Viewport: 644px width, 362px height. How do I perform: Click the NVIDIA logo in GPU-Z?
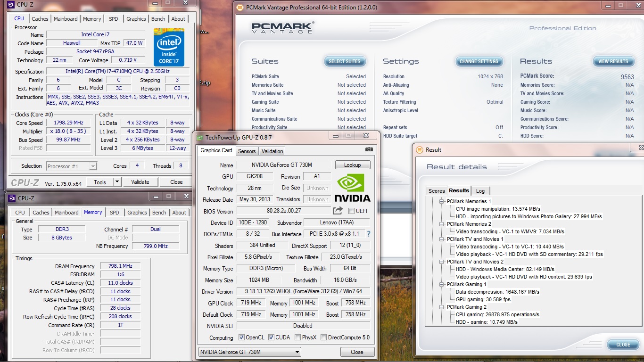pyautogui.click(x=352, y=188)
